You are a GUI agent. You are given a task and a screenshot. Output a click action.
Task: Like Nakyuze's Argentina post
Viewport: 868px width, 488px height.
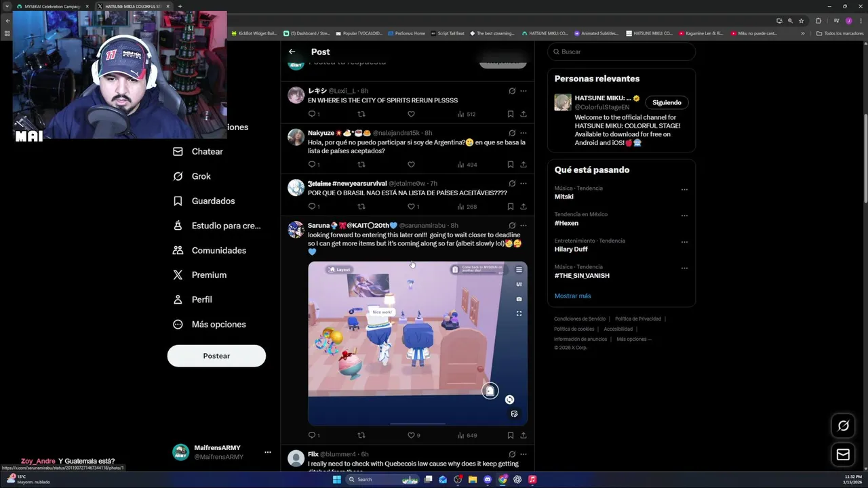411,164
